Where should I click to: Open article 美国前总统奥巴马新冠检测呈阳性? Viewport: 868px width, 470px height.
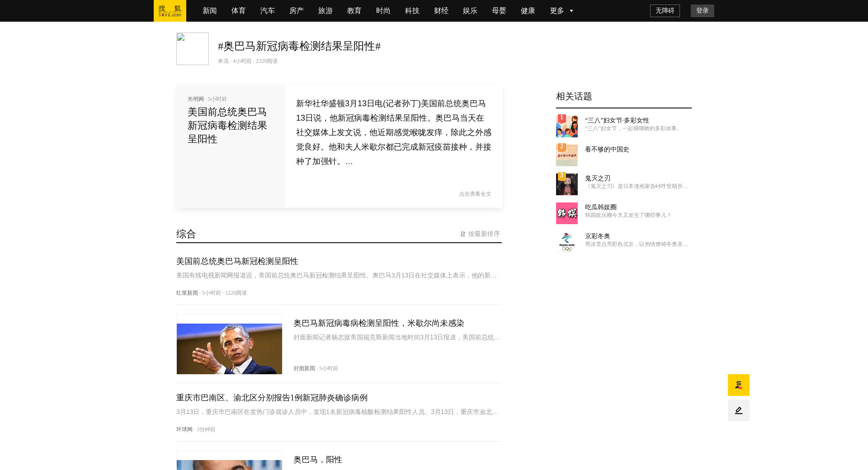pos(237,261)
